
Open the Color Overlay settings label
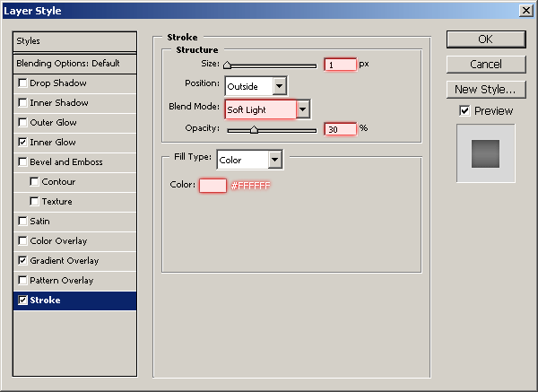pos(58,241)
